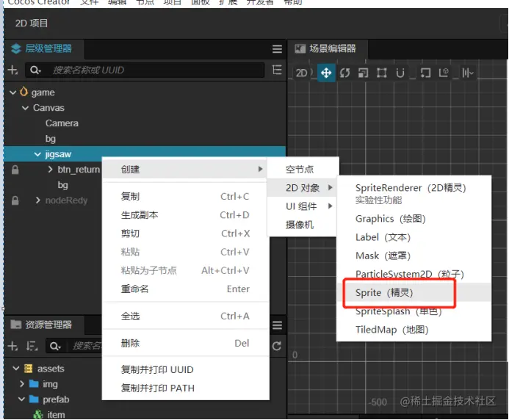
Task: Open the asset sort order icon
Action: coord(32,347)
